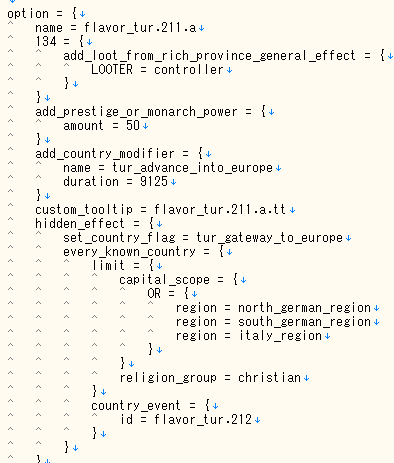Image resolution: width=394 pixels, height=463 pixels.
Task: Click the word LOOTER
Action: click(112, 70)
